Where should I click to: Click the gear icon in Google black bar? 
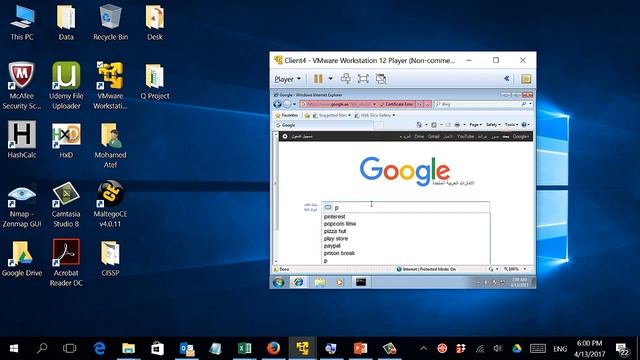[x=285, y=137]
